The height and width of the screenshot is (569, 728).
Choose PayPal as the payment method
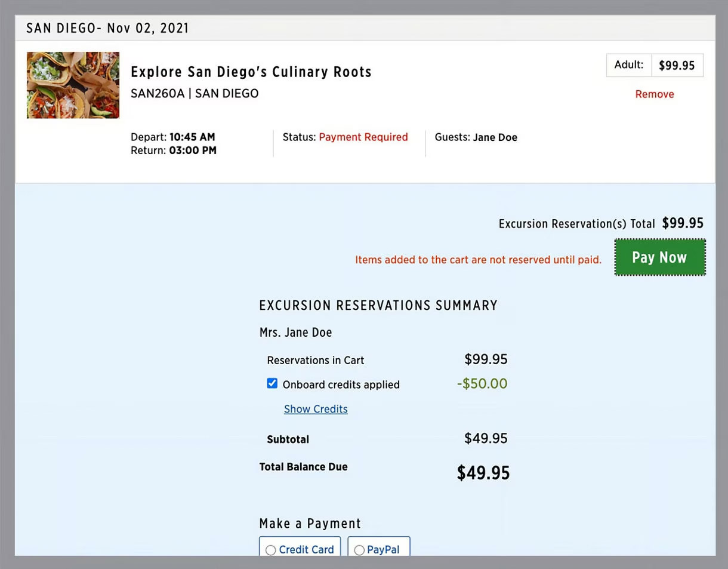point(359,550)
